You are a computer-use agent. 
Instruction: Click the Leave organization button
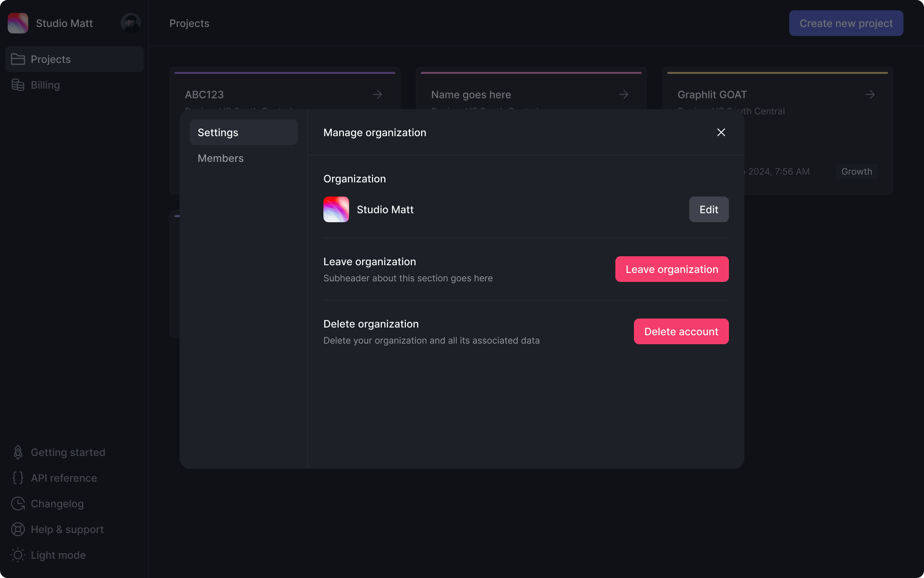point(672,269)
